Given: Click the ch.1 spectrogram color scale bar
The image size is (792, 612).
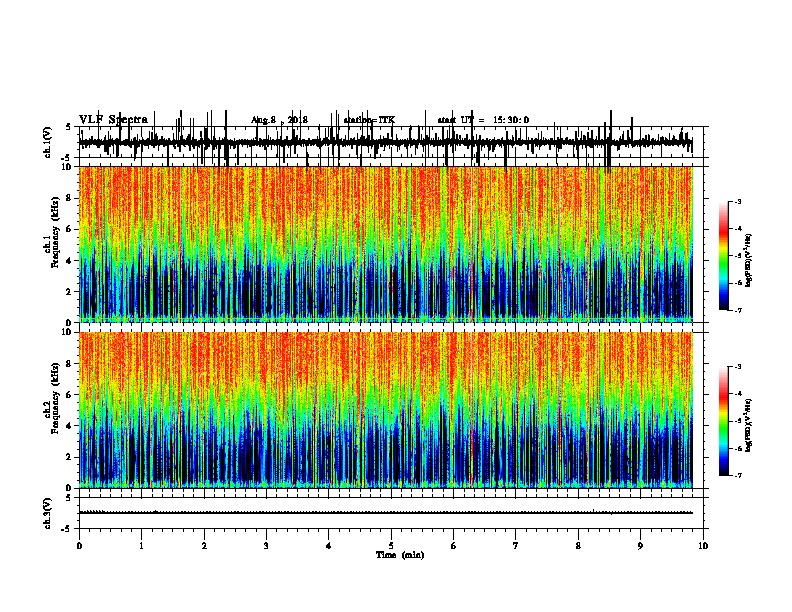Looking at the screenshot, I should (x=723, y=256).
